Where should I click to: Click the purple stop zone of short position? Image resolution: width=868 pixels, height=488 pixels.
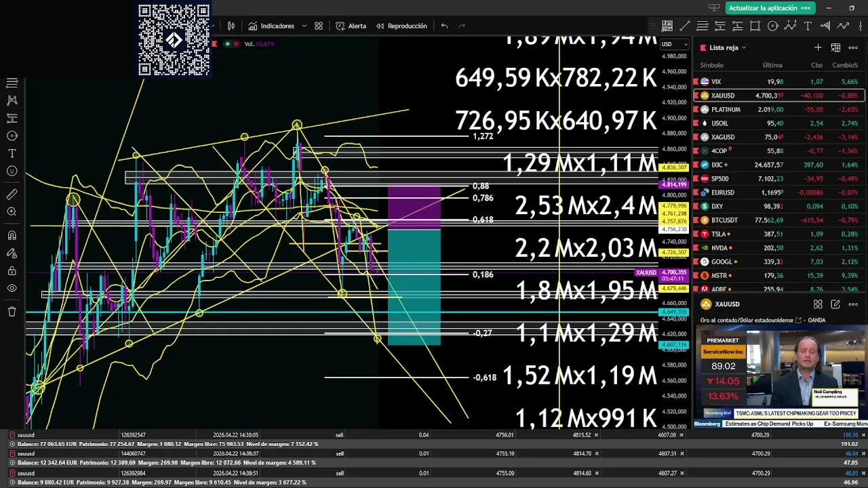click(414, 208)
